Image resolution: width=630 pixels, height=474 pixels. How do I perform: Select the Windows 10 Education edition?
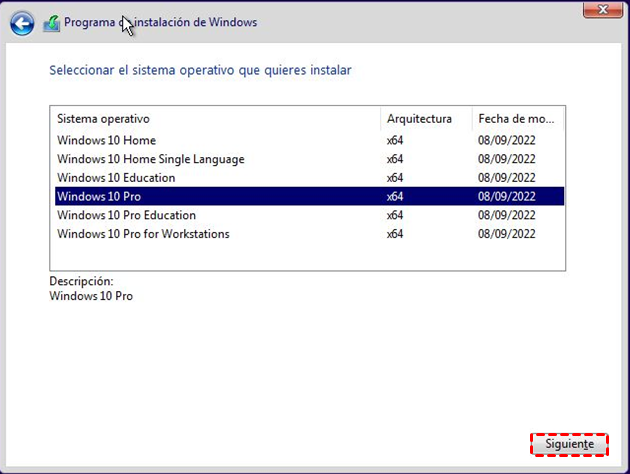[309, 178]
